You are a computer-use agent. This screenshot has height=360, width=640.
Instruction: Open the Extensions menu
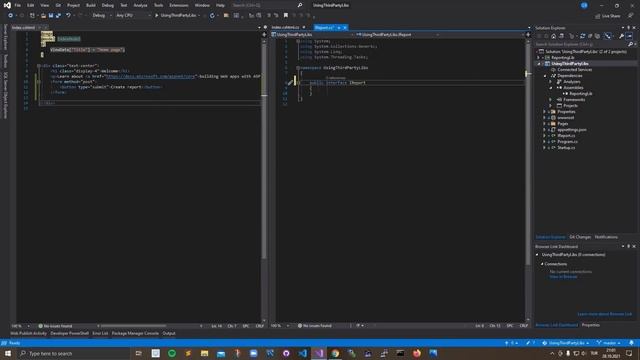179,5
